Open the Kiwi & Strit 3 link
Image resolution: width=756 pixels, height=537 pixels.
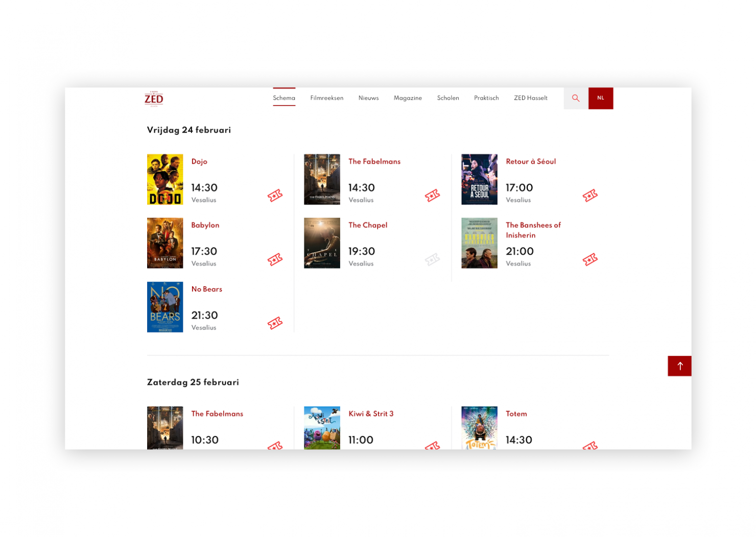point(371,413)
